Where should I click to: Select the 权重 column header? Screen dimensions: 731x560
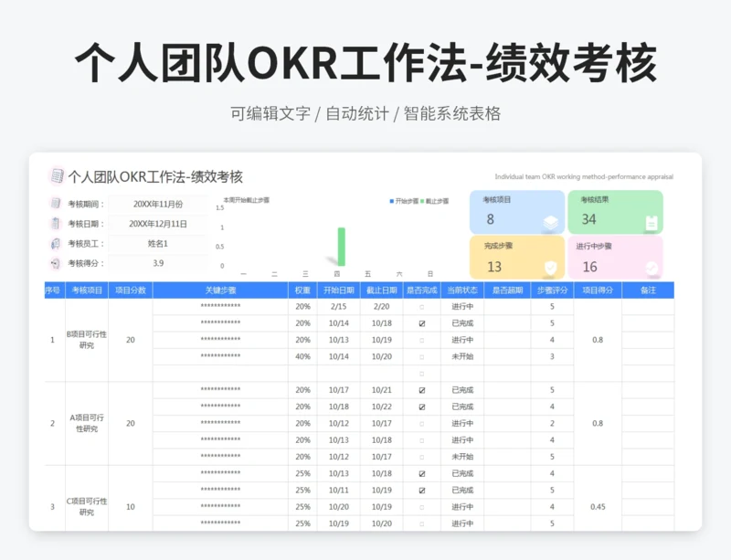point(302,290)
